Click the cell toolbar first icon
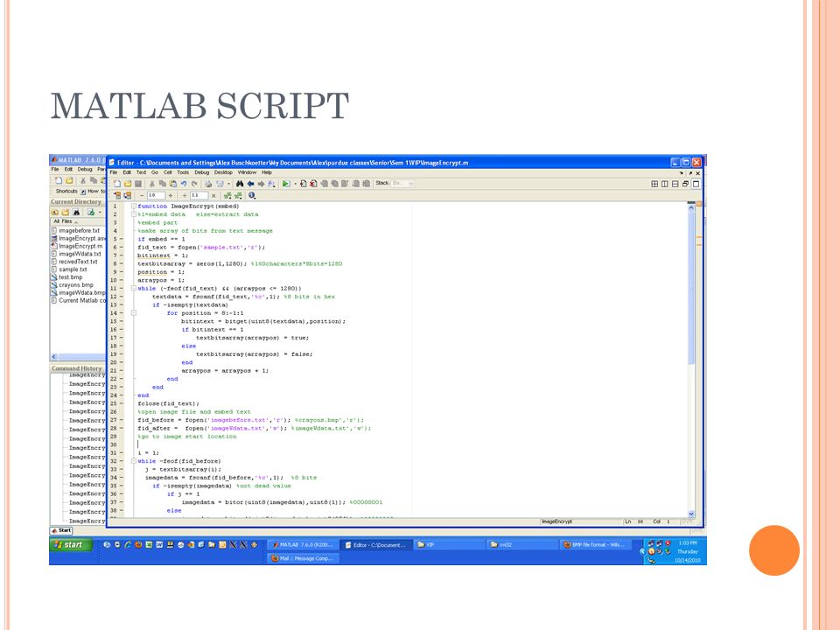840x630 pixels. click(x=117, y=195)
